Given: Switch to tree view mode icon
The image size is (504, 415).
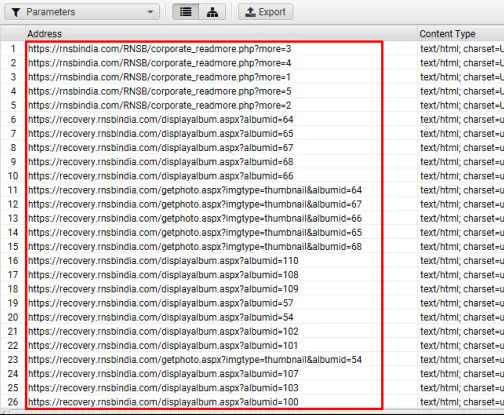Looking at the screenshot, I should [x=212, y=12].
